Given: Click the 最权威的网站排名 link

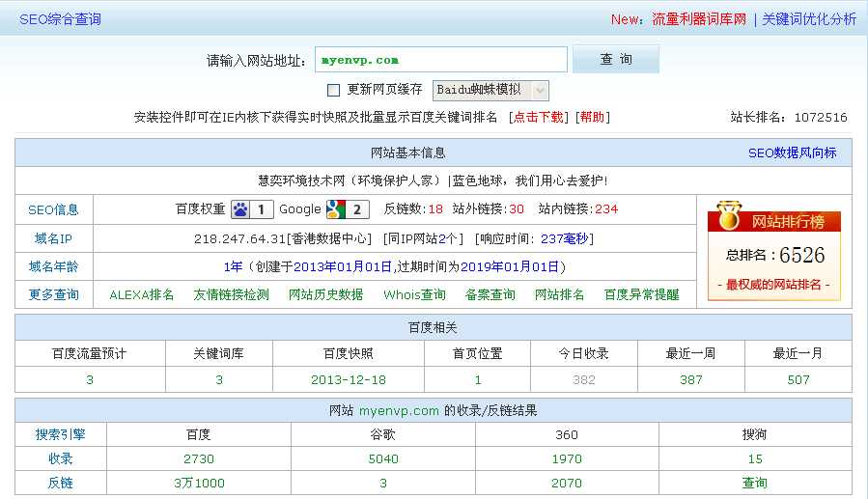Looking at the screenshot, I should pos(774,285).
